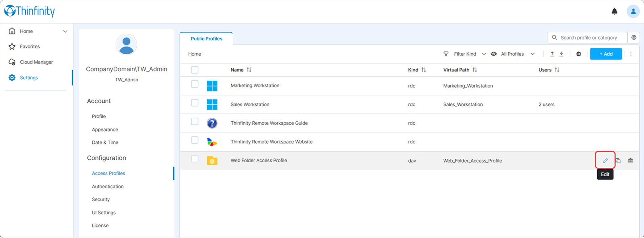Open the profiles gear settings icon
This screenshot has height=238, width=644.
click(x=579, y=54)
